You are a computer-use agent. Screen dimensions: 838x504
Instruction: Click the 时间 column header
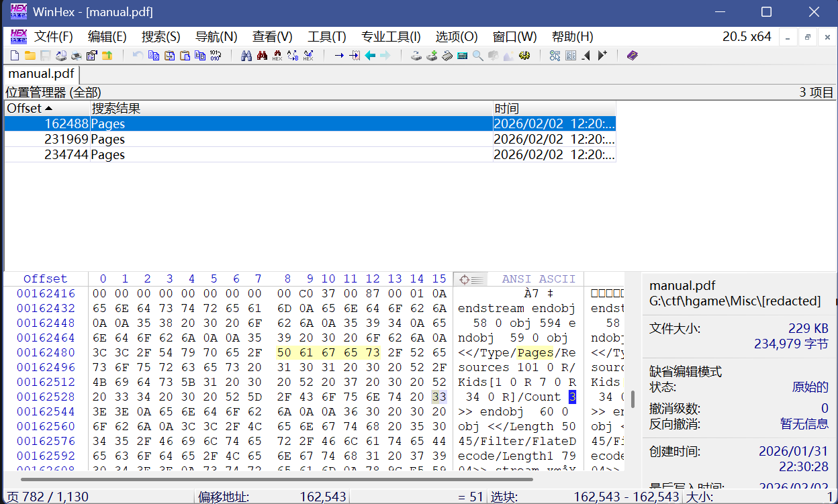[554, 109]
